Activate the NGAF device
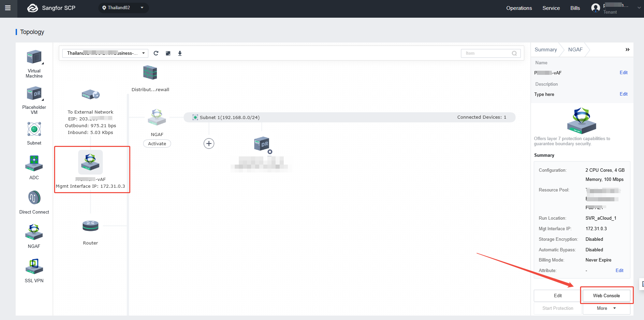644x320 pixels. point(157,144)
